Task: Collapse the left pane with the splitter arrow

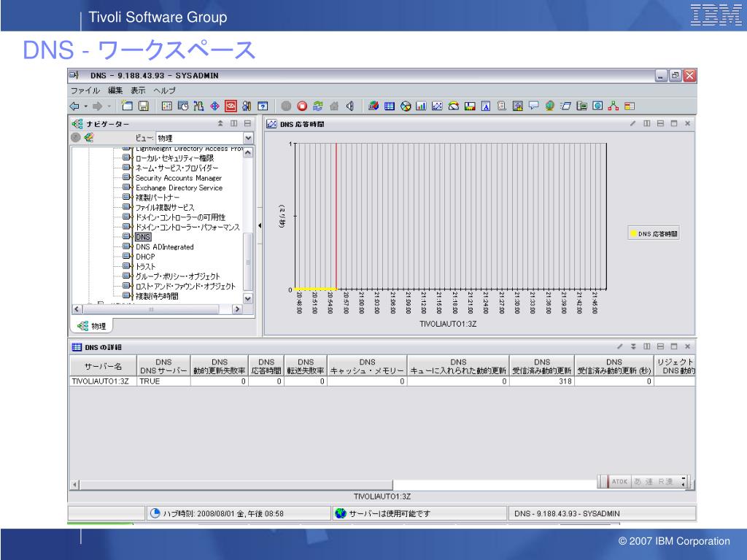Action: 260,225
